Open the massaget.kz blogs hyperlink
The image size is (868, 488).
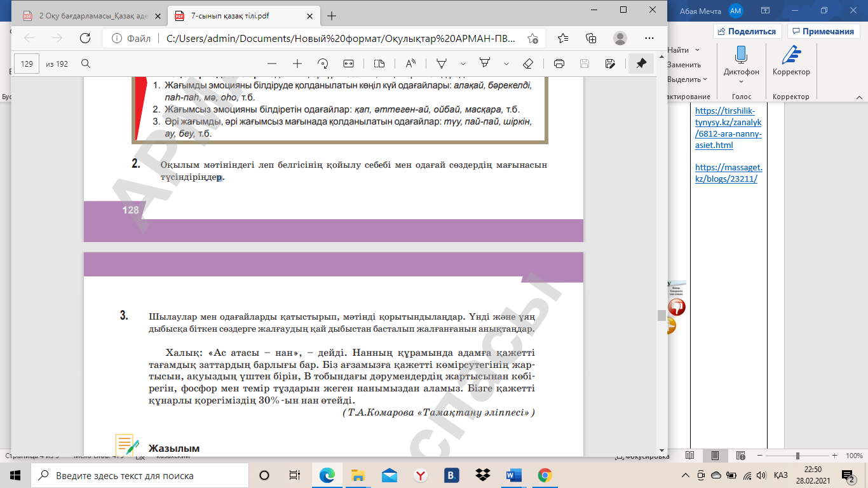pyautogui.click(x=729, y=173)
